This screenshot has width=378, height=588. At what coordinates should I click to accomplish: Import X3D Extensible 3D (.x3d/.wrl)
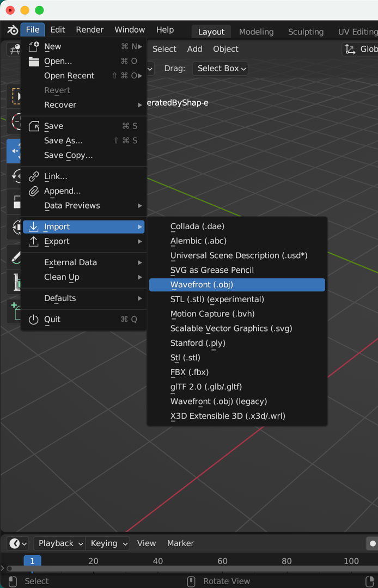pos(237,416)
